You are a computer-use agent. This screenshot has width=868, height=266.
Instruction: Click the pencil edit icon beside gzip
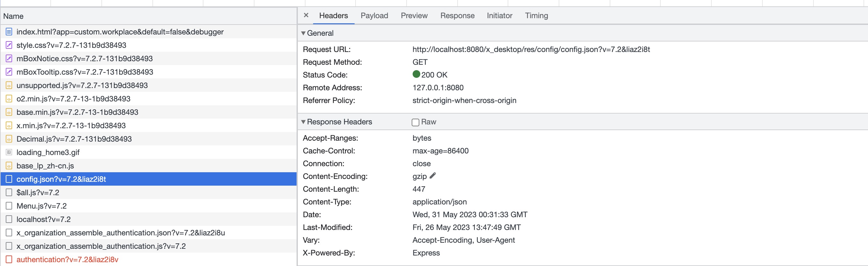[433, 176]
